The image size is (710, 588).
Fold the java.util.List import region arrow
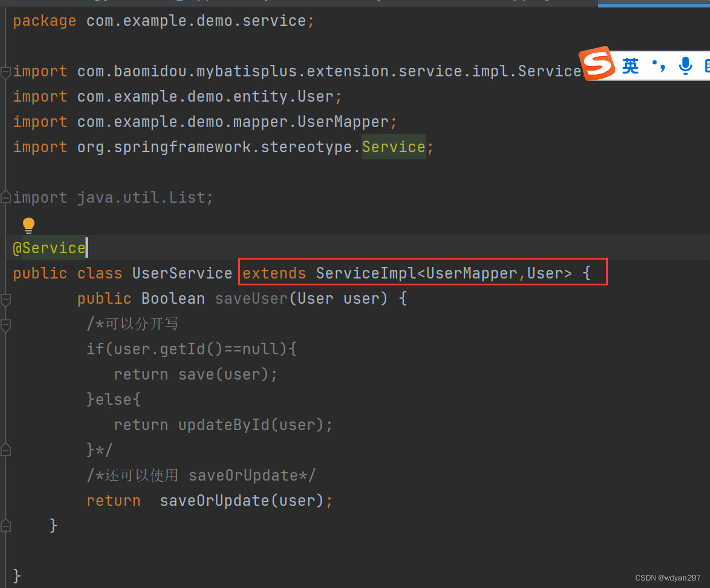(5, 197)
